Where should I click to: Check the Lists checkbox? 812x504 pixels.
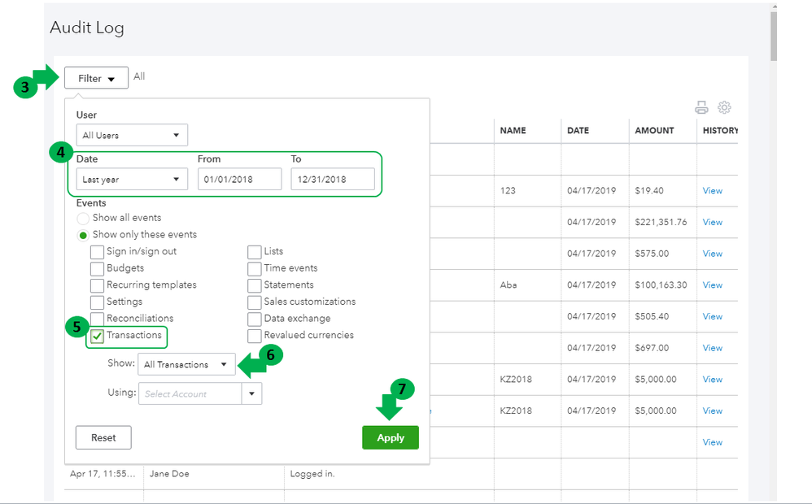255,252
